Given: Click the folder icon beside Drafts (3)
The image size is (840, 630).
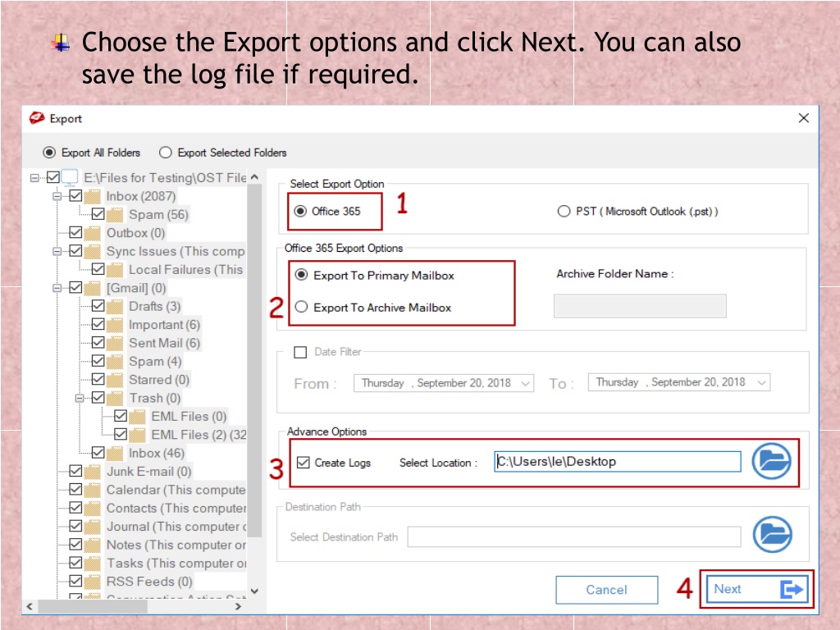Looking at the screenshot, I should pyautogui.click(x=115, y=307).
